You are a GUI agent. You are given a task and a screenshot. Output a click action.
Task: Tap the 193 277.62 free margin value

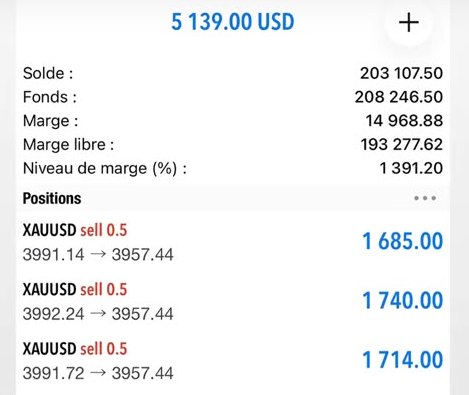[402, 144]
